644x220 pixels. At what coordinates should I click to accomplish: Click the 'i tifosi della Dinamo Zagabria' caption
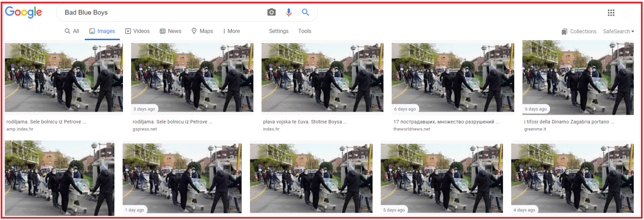[x=569, y=122]
